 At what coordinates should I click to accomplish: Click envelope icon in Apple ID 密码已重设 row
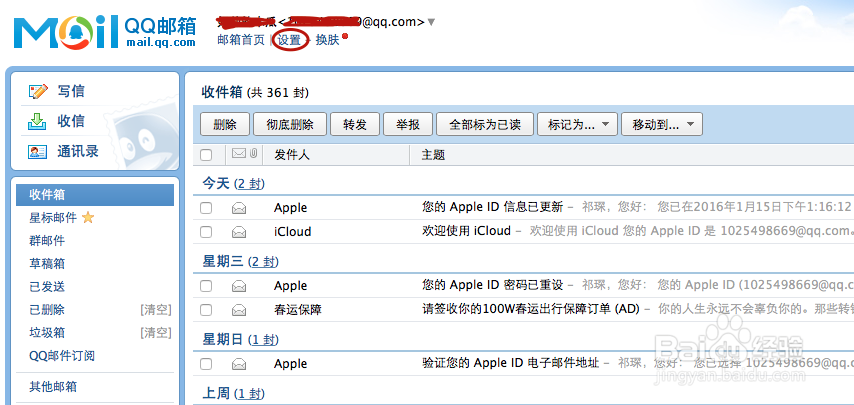tap(239, 286)
